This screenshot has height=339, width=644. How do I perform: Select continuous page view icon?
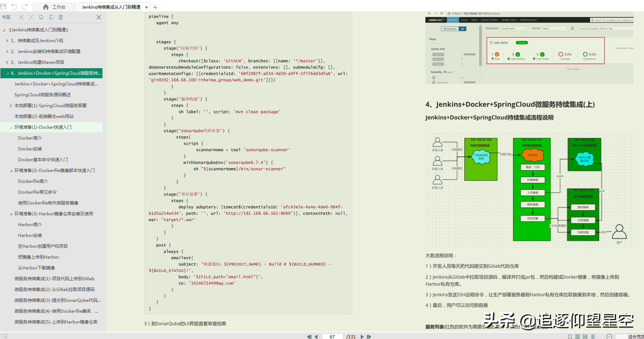(585, 336)
